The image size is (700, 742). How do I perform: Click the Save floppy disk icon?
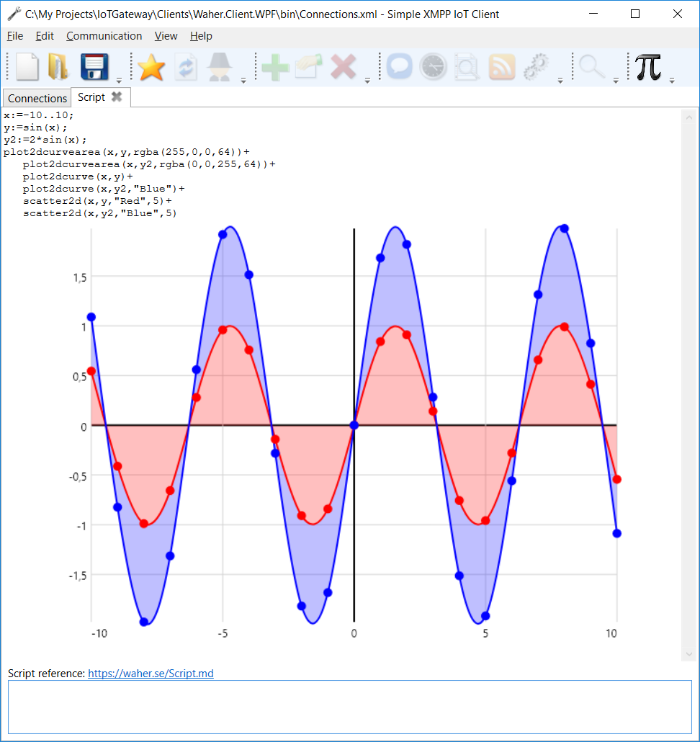click(95, 67)
